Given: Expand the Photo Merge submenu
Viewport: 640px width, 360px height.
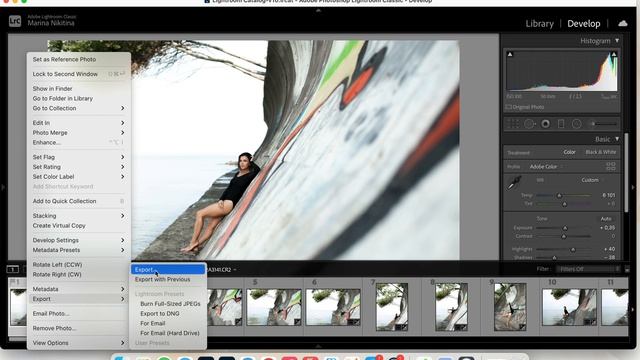Looking at the screenshot, I should (79, 133).
